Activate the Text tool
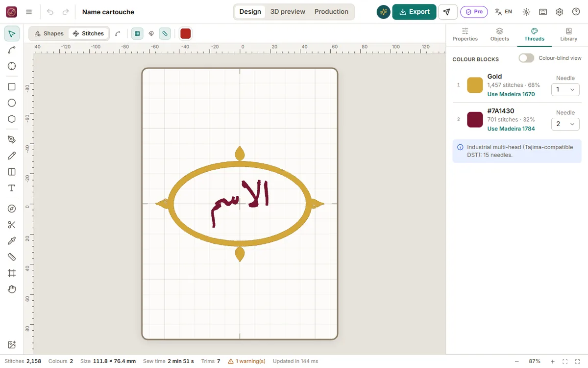Image resolution: width=588 pixels, height=368 pixels. (12, 188)
